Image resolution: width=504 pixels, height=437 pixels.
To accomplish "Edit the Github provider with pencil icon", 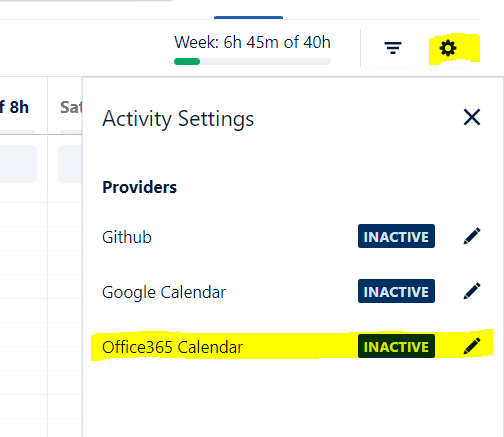I will [x=472, y=236].
